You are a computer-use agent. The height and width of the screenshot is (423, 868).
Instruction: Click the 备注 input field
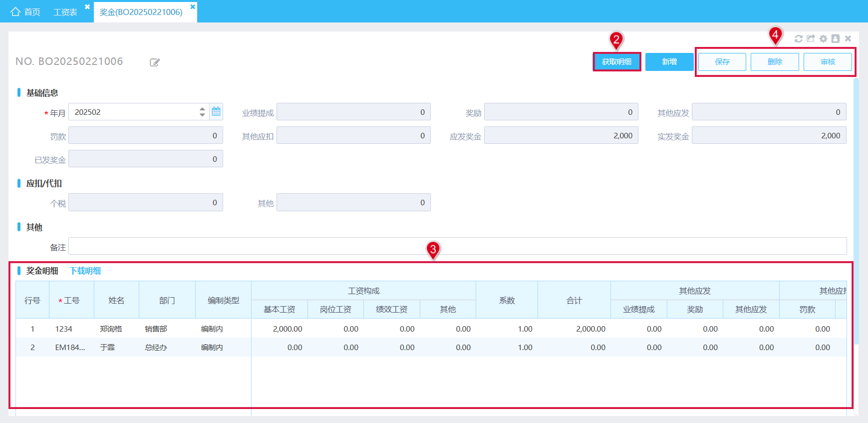[x=458, y=246]
